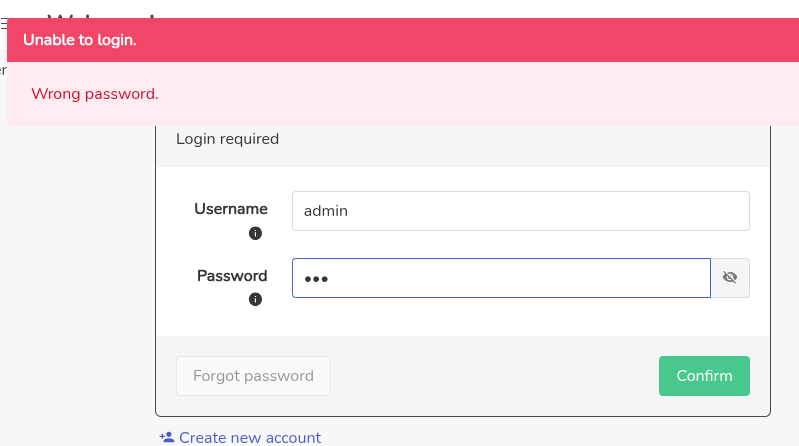Click the Login required card header
The height and width of the screenshot is (446, 799).
pos(463,139)
